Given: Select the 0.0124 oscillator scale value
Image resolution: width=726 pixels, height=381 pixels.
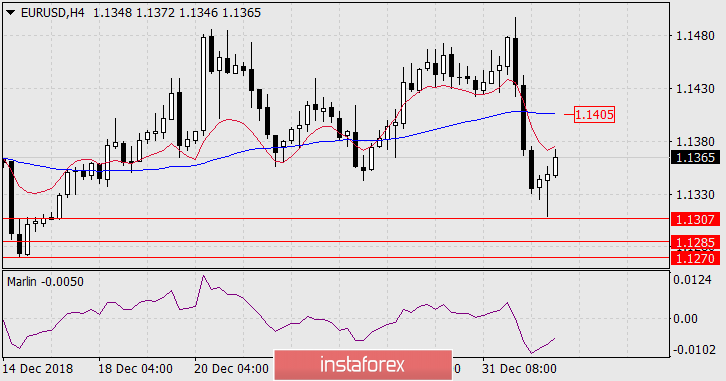Looking at the screenshot, I should (x=692, y=280).
